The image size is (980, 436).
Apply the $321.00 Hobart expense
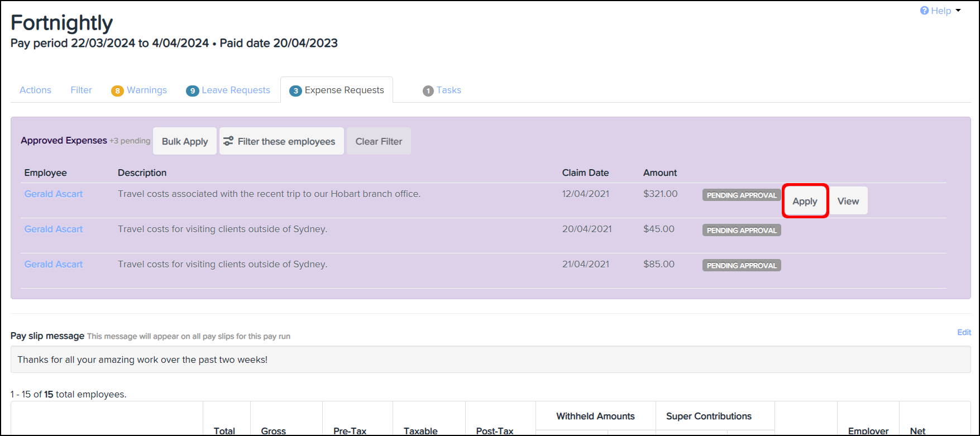pyautogui.click(x=805, y=201)
